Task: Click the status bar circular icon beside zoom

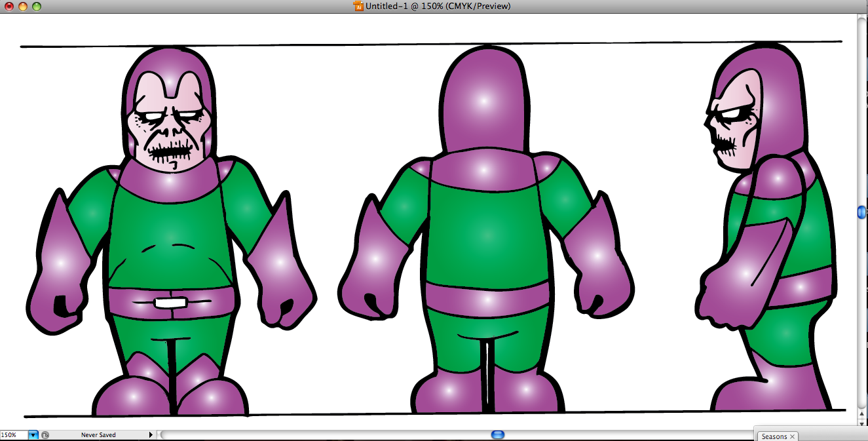Action: (45, 435)
